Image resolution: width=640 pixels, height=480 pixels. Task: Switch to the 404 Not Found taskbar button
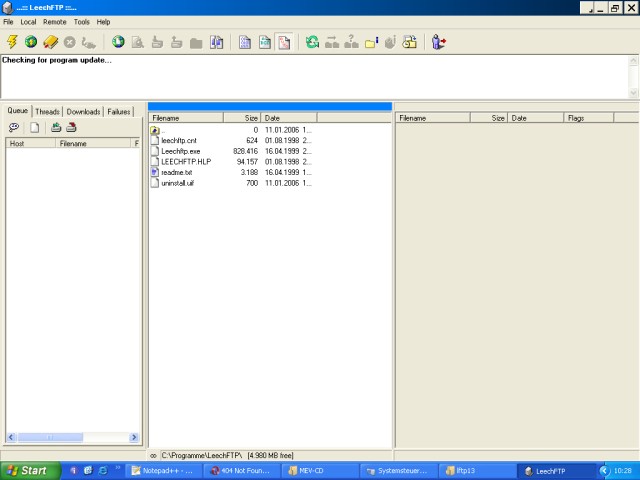pyautogui.click(x=241, y=471)
